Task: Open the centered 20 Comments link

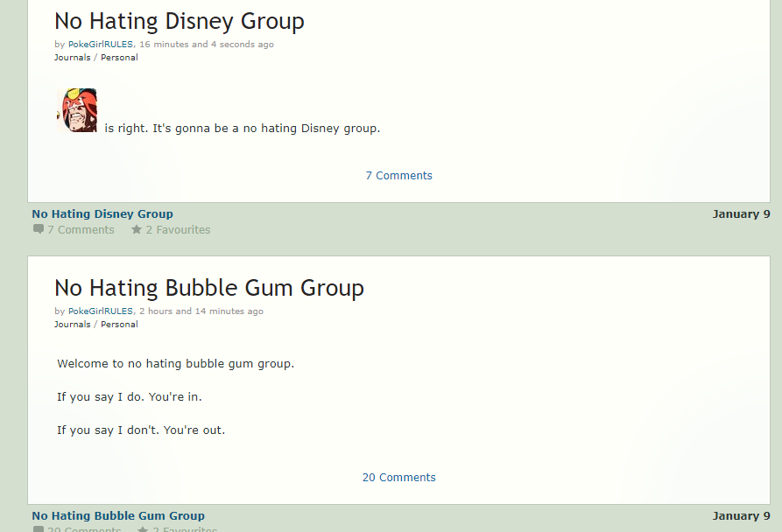Action: tap(399, 477)
